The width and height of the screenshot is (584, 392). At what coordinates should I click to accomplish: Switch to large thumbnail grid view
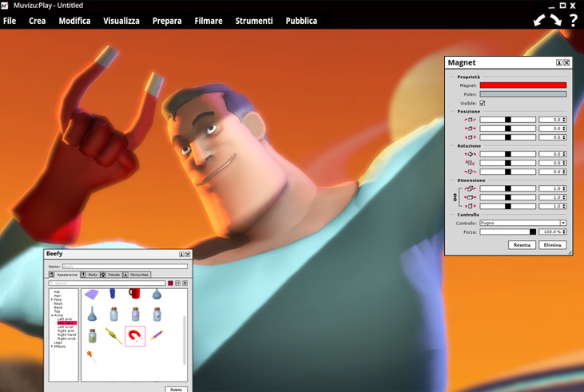pyautogui.click(x=171, y=283)
